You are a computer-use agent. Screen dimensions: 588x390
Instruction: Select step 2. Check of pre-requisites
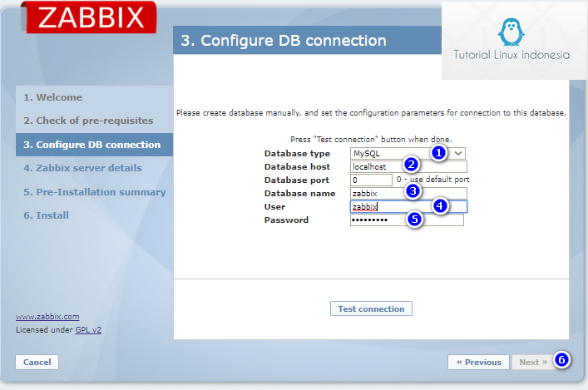tap(94, 121)
